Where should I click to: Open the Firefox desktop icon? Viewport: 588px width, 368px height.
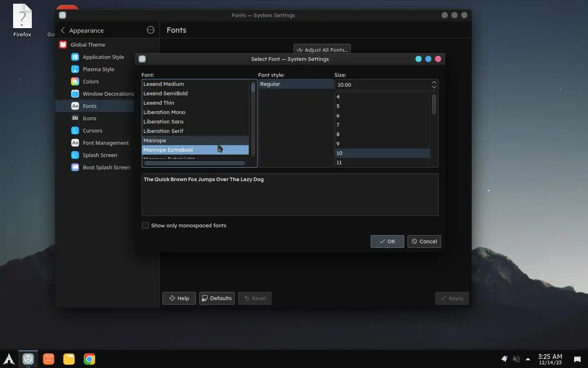(22, 20)
